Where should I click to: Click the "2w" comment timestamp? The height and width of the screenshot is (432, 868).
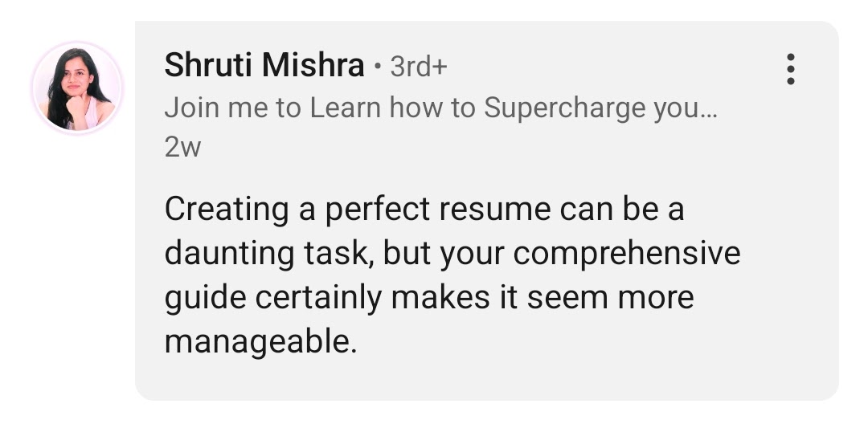click(x=182, y=149)
